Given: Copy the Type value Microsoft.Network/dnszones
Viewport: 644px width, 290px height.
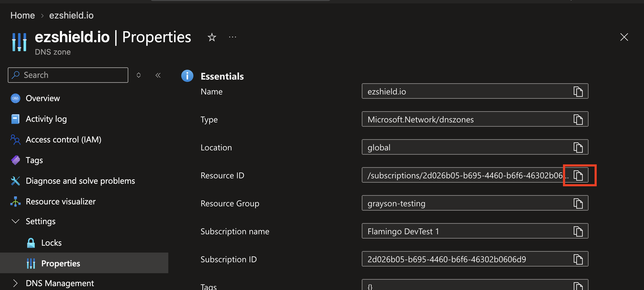Looking at the screenshot, I should coord(578,119).
